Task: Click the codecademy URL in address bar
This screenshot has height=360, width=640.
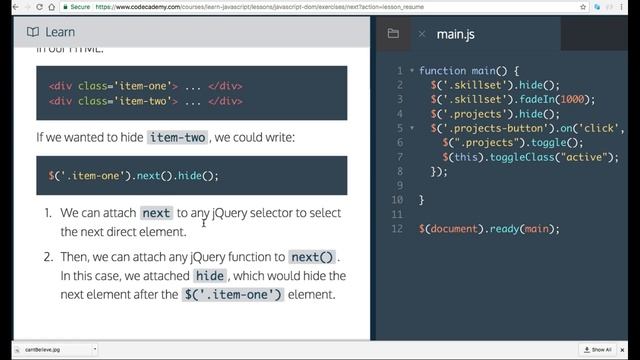Action: tap(260, 7)
